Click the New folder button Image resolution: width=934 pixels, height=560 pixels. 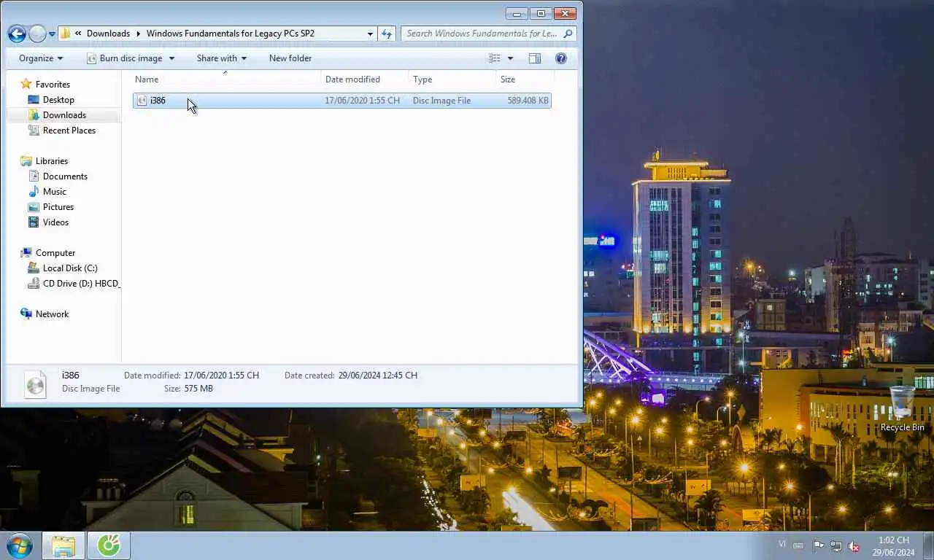290,58
